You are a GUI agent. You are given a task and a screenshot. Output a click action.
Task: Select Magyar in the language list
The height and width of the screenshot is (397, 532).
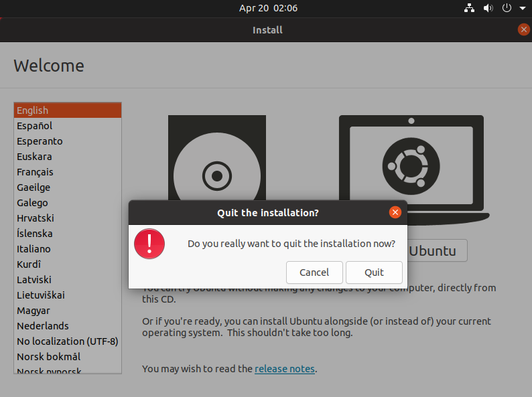(x=68, y=311)
